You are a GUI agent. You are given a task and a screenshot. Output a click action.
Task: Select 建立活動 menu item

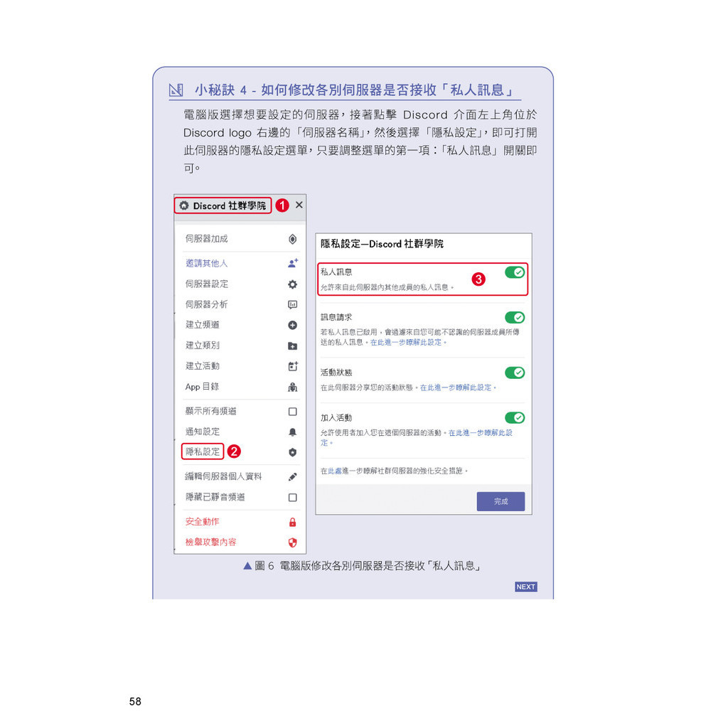[x=240, y=366]
